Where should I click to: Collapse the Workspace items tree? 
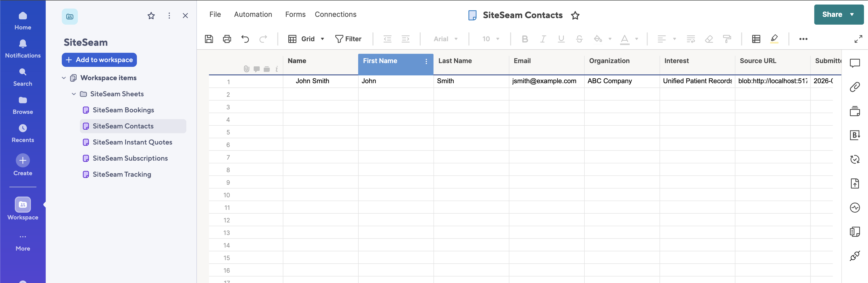pos(64,78)
